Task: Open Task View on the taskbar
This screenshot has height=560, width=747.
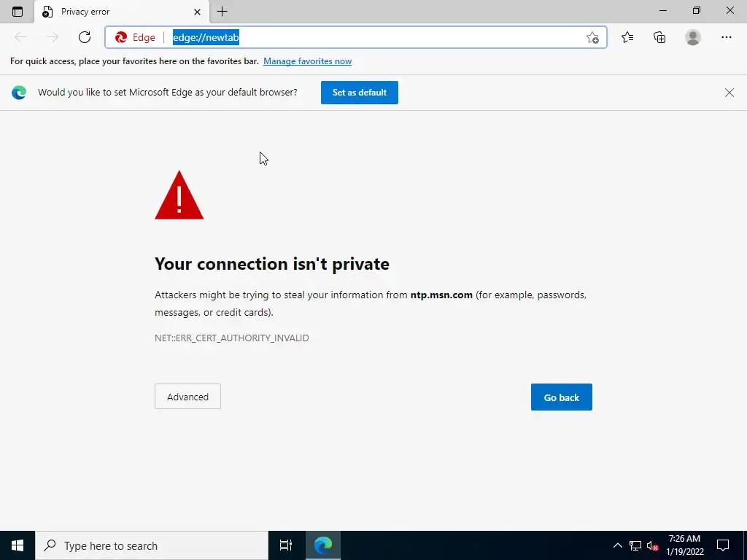Action: (x=286, y=545)
